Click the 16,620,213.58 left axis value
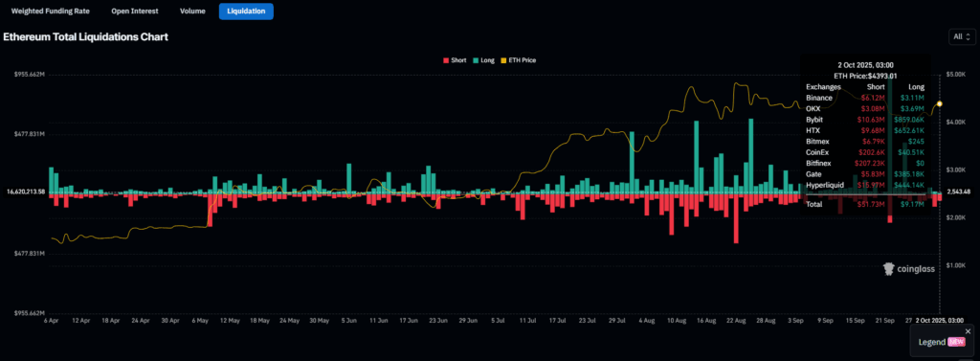Screen dimensions: 980x361 pyautogui.click(x=26, y=192)
